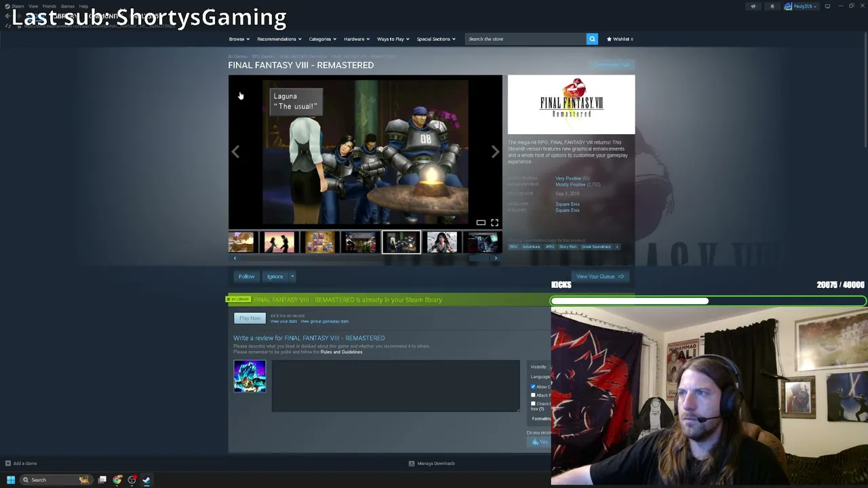Click the Final Fantasy VIII Remastered header logo

[571, 104]
